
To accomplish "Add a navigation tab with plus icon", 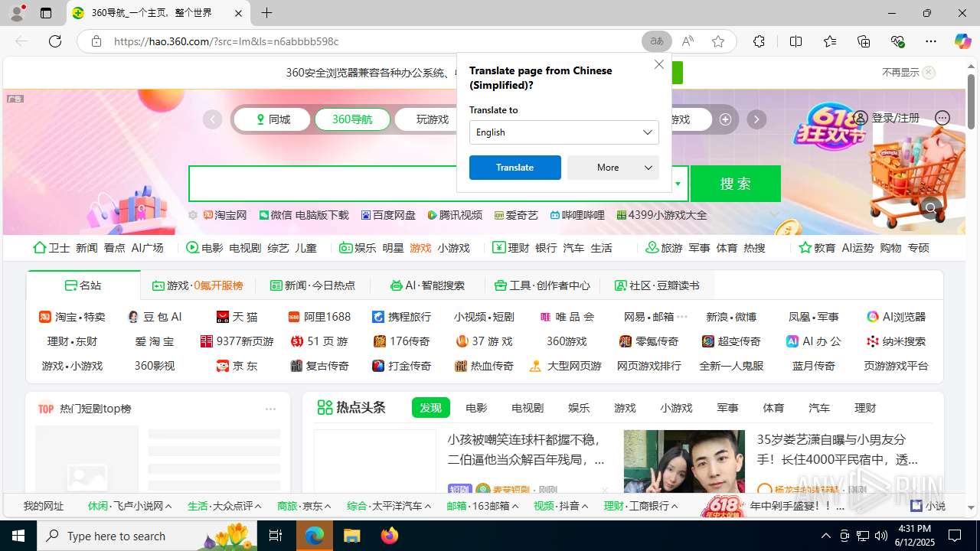I will 725,119.
